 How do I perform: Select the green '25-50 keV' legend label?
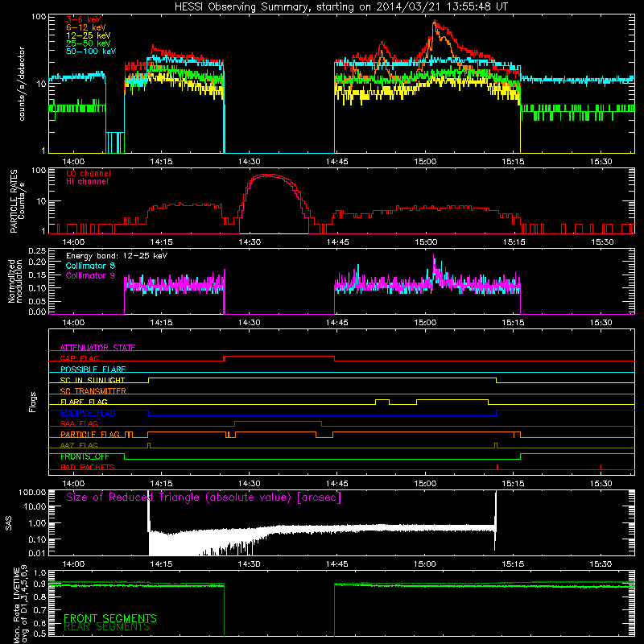pyautogui.click(x=89, y=43)
